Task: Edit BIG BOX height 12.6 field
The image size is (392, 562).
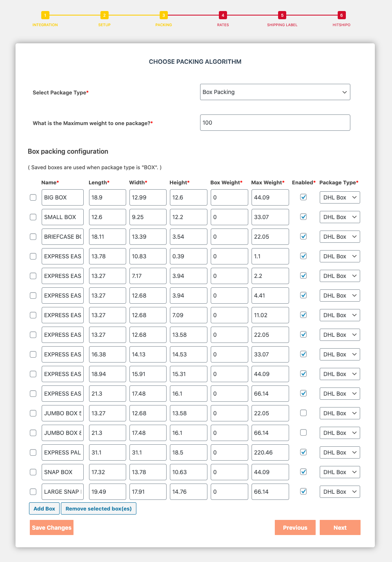Action: [x=189, y=197]
